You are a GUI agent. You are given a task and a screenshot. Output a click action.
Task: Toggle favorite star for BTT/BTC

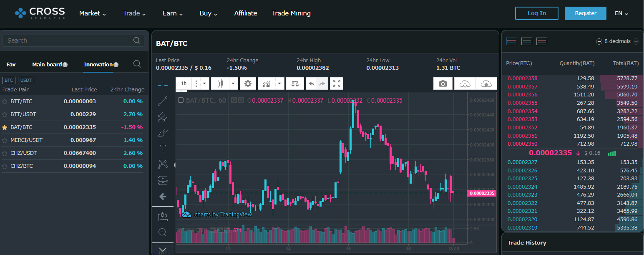click(x=5, y=101)
